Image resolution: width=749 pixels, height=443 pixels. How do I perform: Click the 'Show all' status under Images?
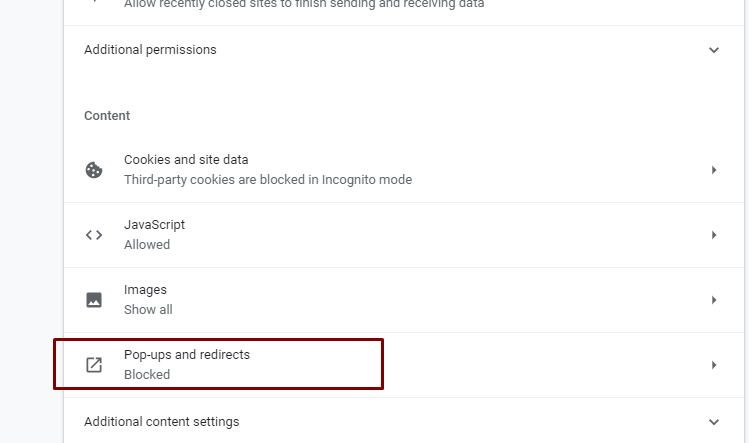[148, 310]
